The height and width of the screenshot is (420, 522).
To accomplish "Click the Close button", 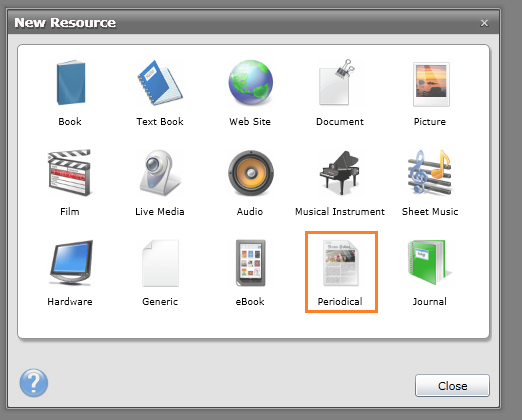I will click(x=452, y=386).
